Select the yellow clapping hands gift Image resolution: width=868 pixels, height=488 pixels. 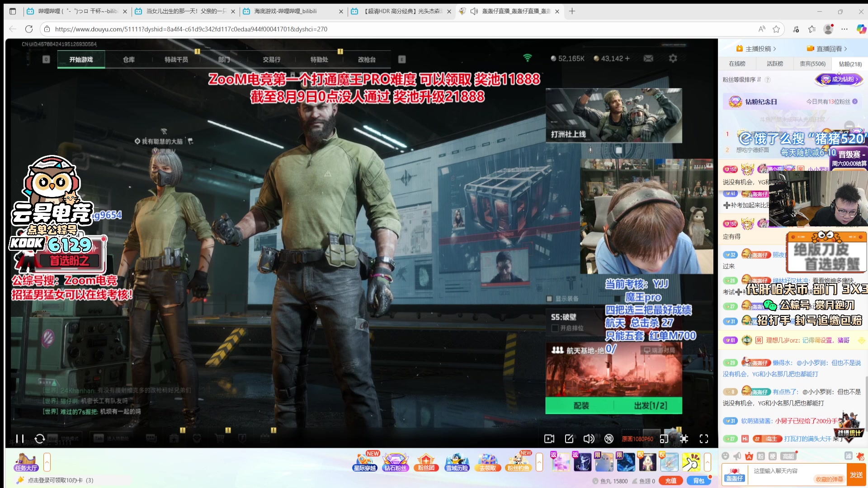point(691,462)
